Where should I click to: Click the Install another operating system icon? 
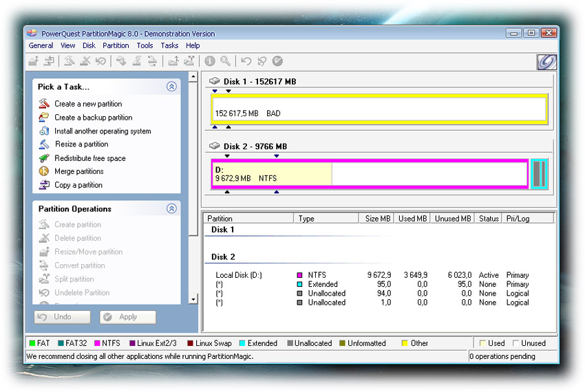[44, 131]
